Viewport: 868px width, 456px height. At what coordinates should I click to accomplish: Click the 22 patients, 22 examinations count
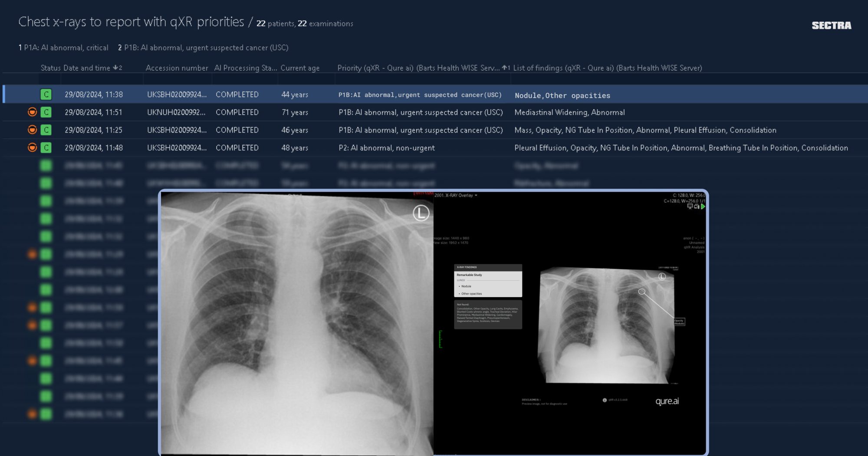click(305, 23)
